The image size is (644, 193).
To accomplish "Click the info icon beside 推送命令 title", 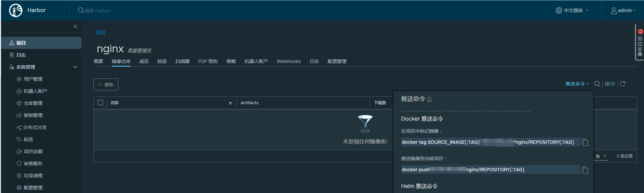I will pyautogui.click(x=429, y=100).
